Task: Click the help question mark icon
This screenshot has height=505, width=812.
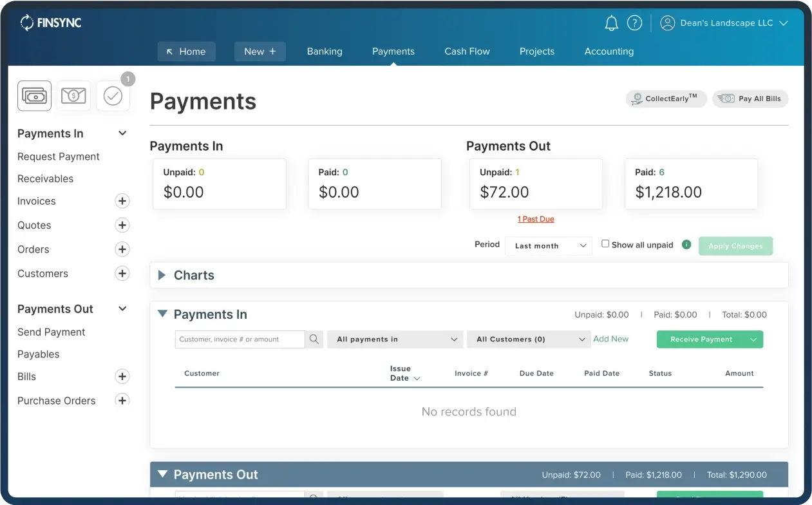Action: pos(634,22)
